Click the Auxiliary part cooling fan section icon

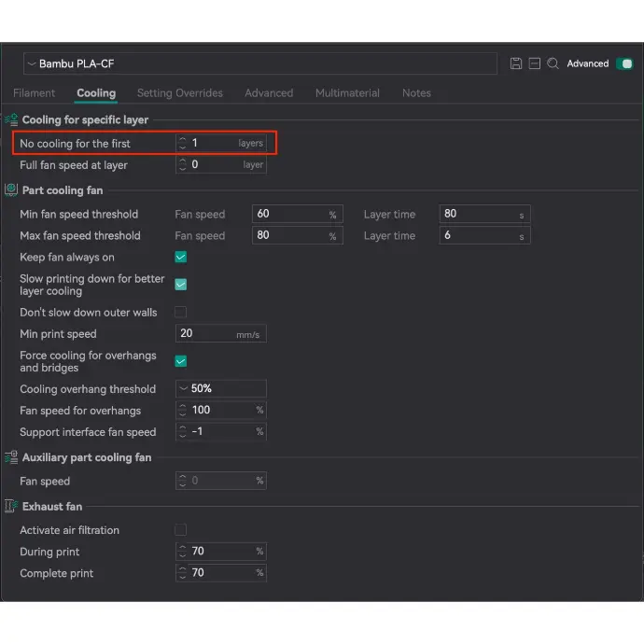point(11,457)
